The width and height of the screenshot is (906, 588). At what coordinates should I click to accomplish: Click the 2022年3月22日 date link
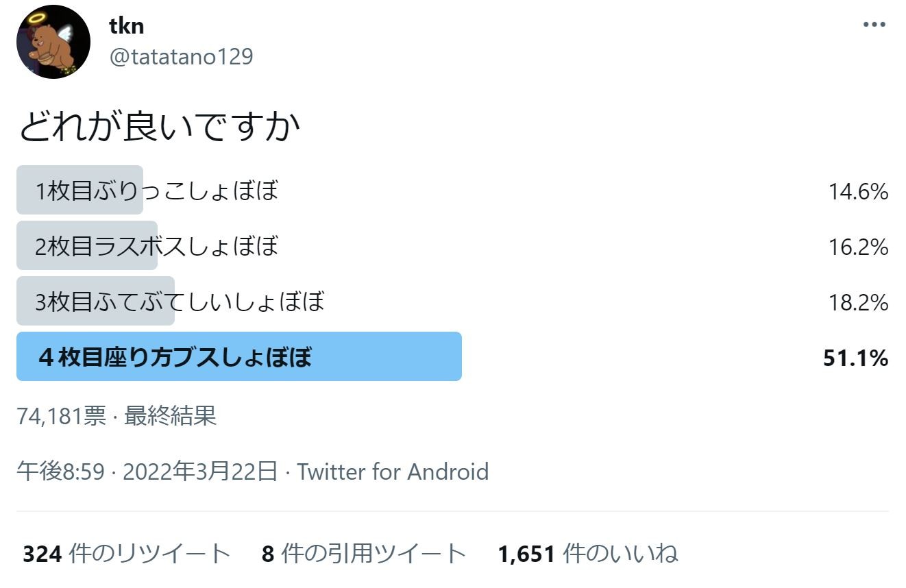[200, 471]
